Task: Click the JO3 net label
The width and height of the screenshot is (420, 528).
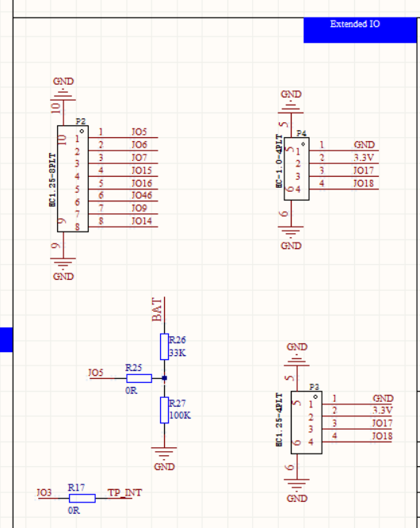Action: [x=44, y=493]
